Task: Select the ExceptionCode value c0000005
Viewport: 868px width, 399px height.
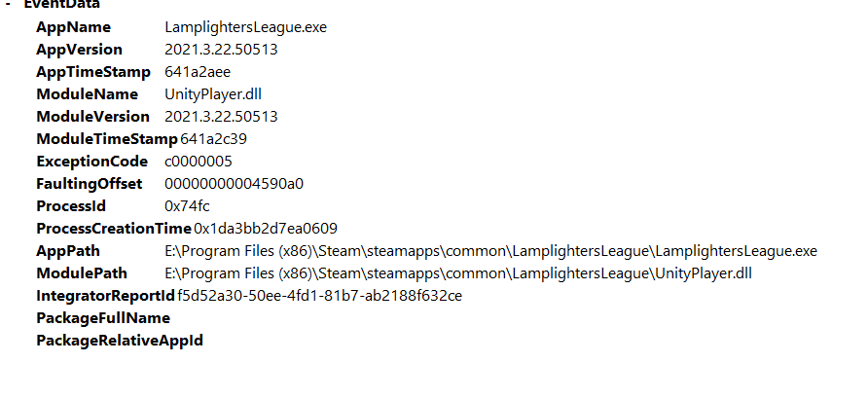Action: pos(199,162)
